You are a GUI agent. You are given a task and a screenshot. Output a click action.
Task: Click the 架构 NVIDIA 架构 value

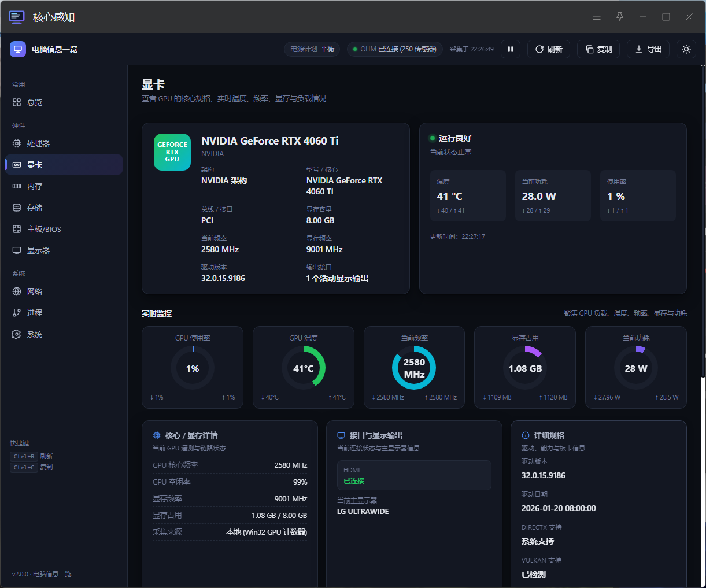coord(224,180)
